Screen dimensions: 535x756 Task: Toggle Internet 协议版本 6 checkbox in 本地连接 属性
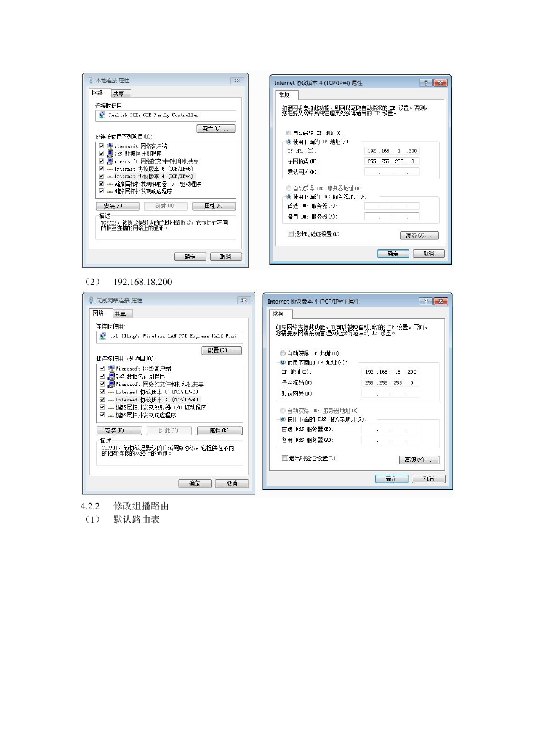pos(101,168)
